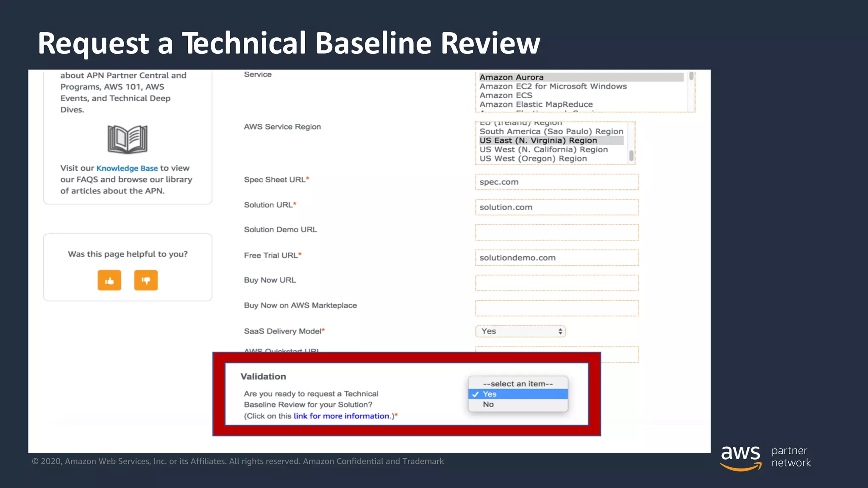Click the thumbs up helpful button
The height and width of the screenshot is (488, 868).
point(109,280)
